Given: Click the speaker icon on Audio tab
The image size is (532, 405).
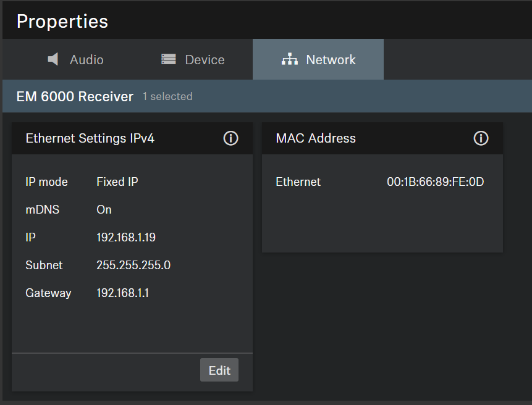Looking at the screenshot, I should pos(54,59).
